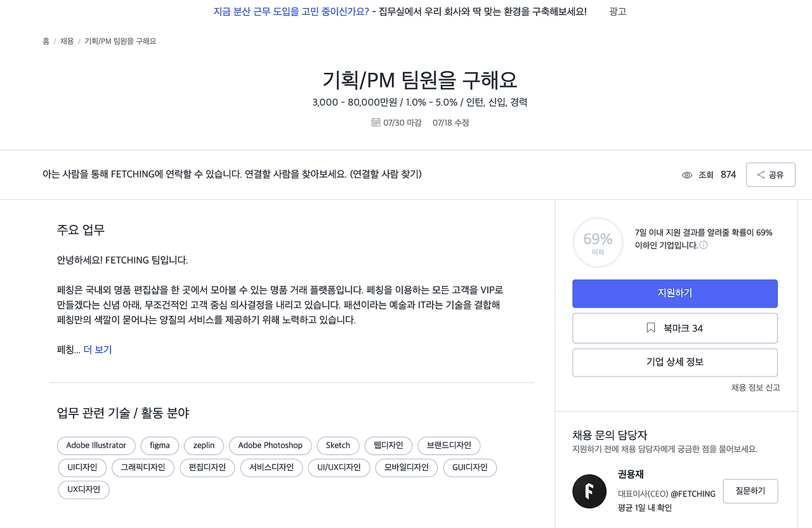The width and height of the screenshot is (812, 528).
Task: Select the Adobe Photoshop skill tag
Action: pos(270,446)
